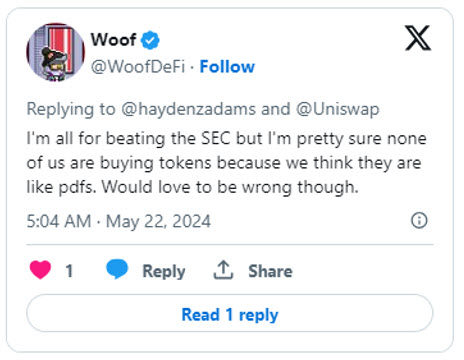Viewport: 464px width, 360px height.
Task: Click the @WoofDeFi handle
Action: pyautogui.click(x=138, y=67)
